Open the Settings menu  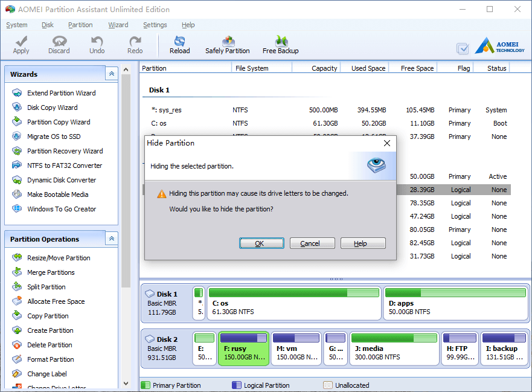coord(155,25)
